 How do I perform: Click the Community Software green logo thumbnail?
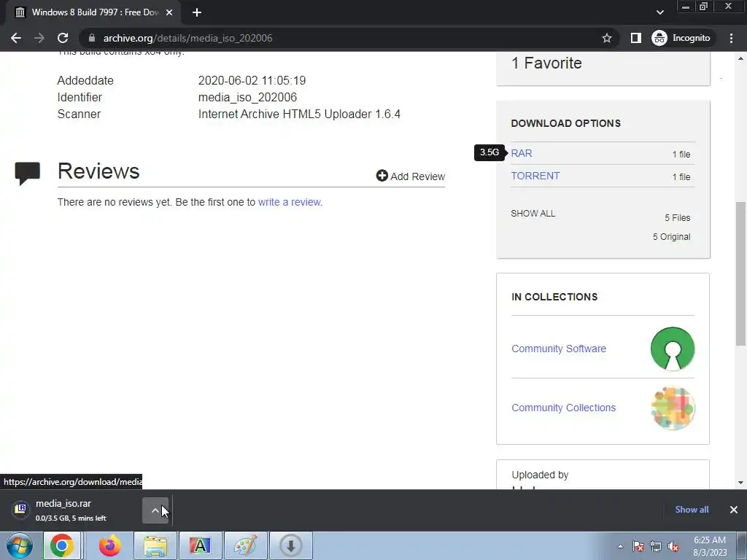click(x=672, y=349)
